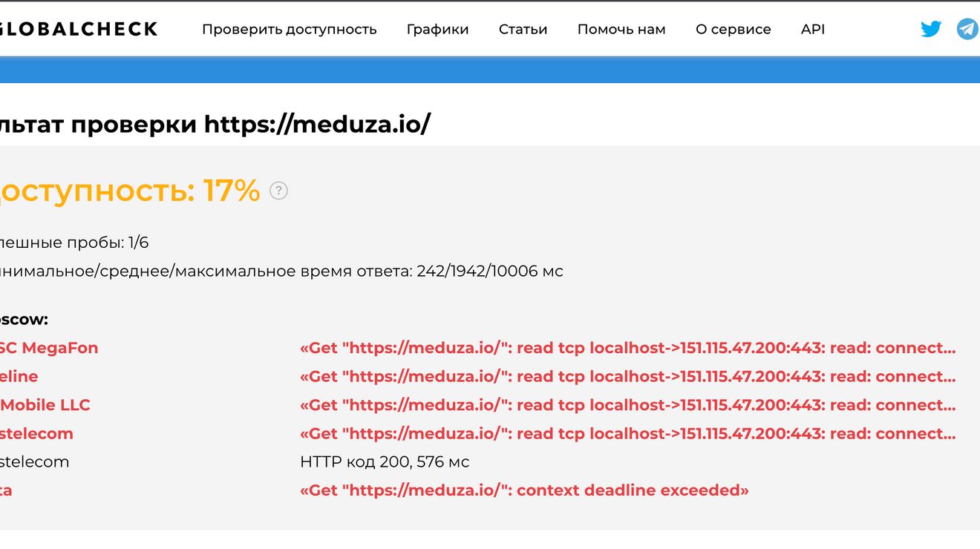Open the Telegram channel icon
Viewport: 980px width, 549px height.
tap(967, 29)
